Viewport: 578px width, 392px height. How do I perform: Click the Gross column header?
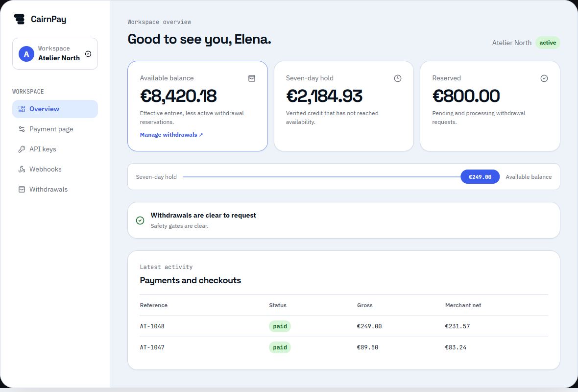click(x=364, y=305)
